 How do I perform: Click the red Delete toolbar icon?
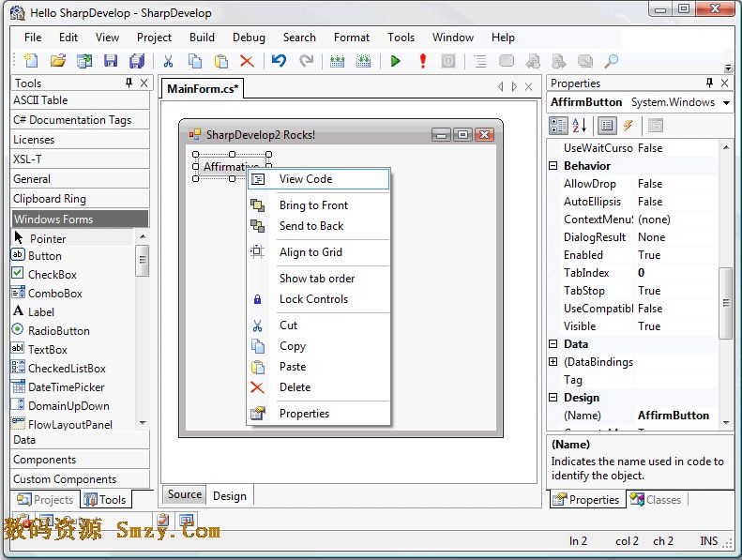click(247, 61)
